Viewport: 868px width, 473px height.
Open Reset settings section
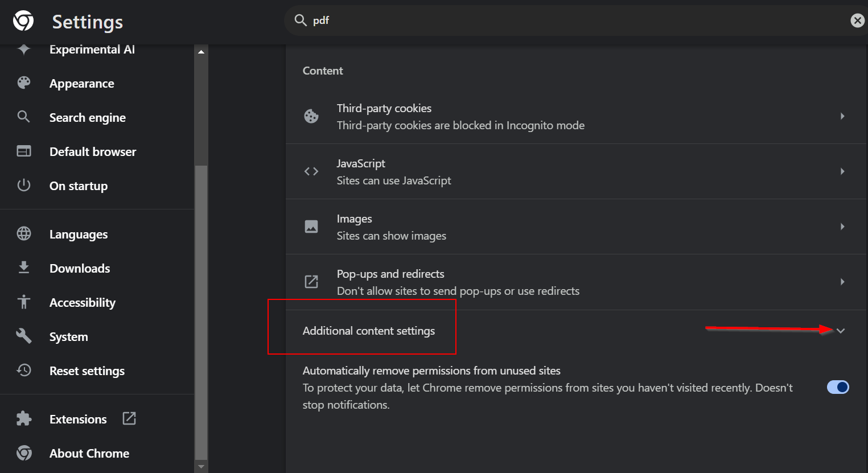(87, 371)
